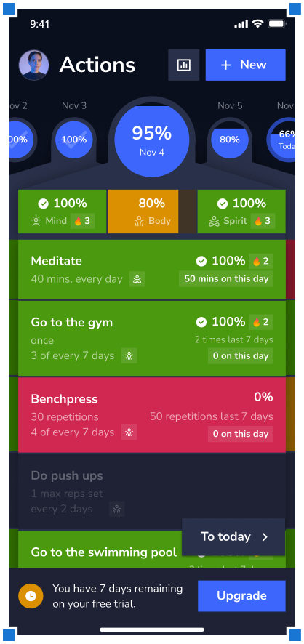Open the statistics chart icon

click(x=183, y=65)
